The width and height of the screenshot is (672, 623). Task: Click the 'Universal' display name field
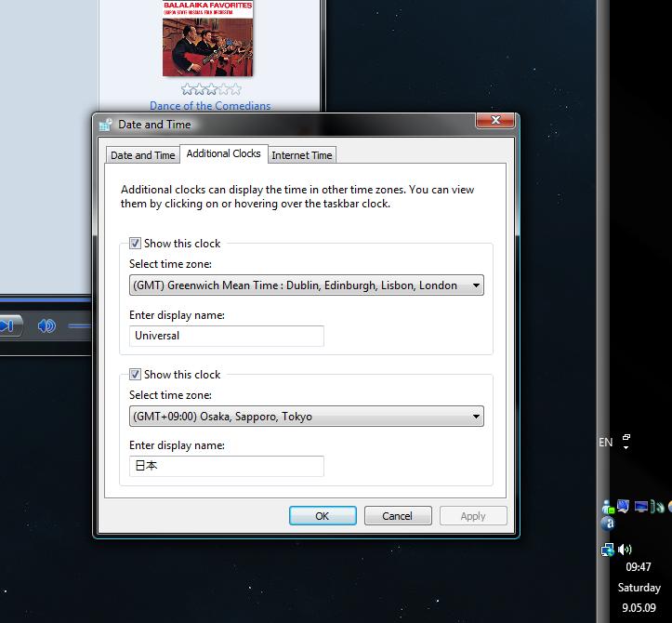coord(227,336)
